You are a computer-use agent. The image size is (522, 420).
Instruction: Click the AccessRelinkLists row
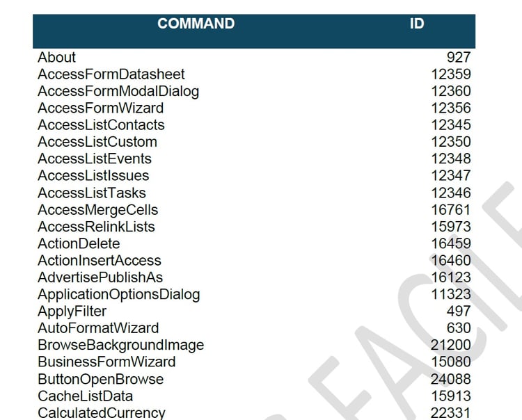coord(254,227)
